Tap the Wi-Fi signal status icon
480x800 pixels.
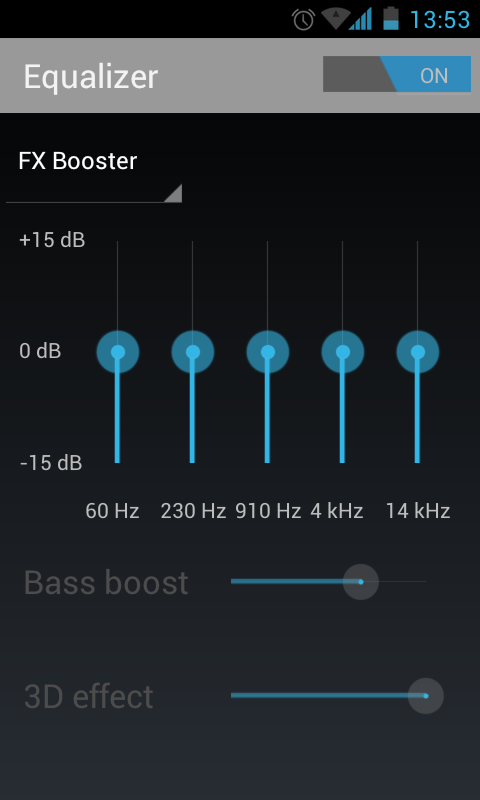pyautogui.click(x=335, y=19)
